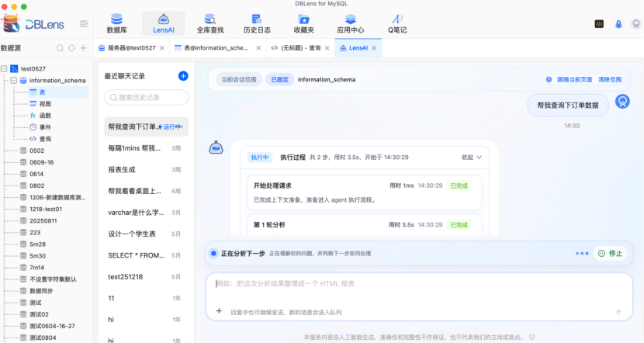Select the 1218-test01 database
The height and width of the screenshot is (343, 644).
tap(46, 209)
